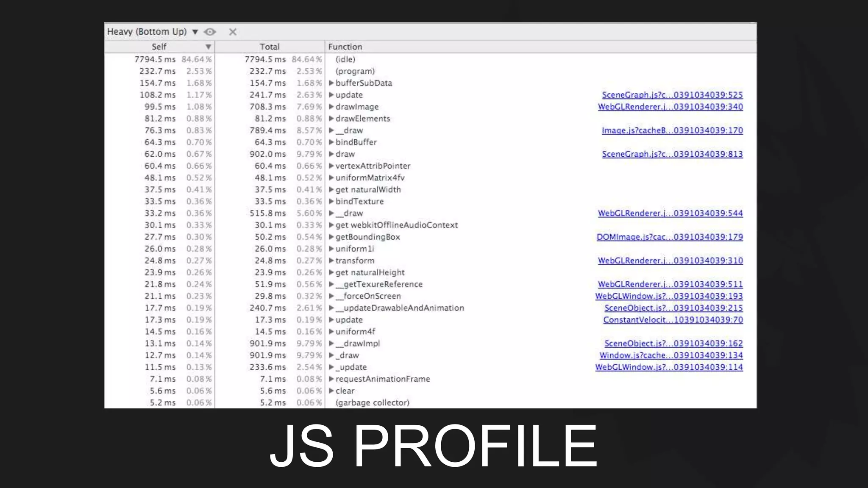Click the 708.3 ms Total value
Screen dimensions: 868x488
click(267, 107)
